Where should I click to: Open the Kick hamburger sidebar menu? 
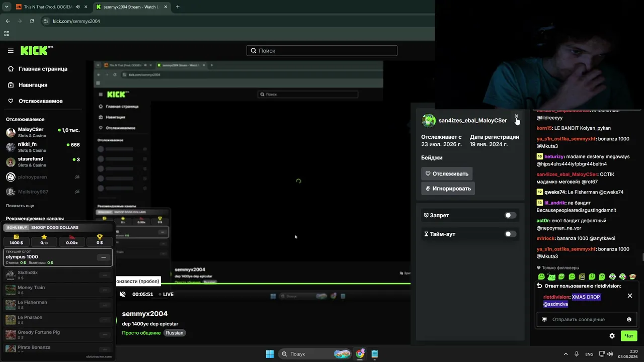(x=11, y=51)
